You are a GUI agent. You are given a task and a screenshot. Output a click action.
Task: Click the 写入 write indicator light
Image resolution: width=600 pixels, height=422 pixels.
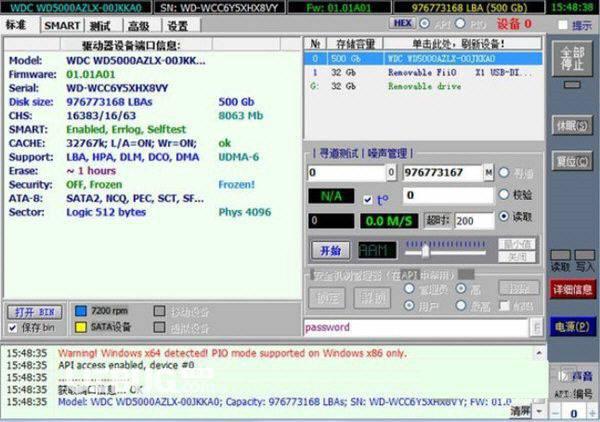coord(585,255)
